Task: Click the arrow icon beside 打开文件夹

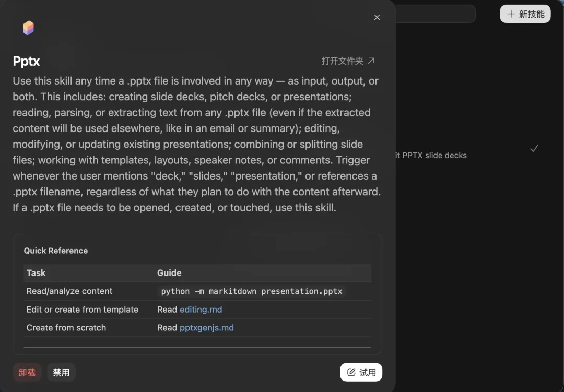Action: 371,61
